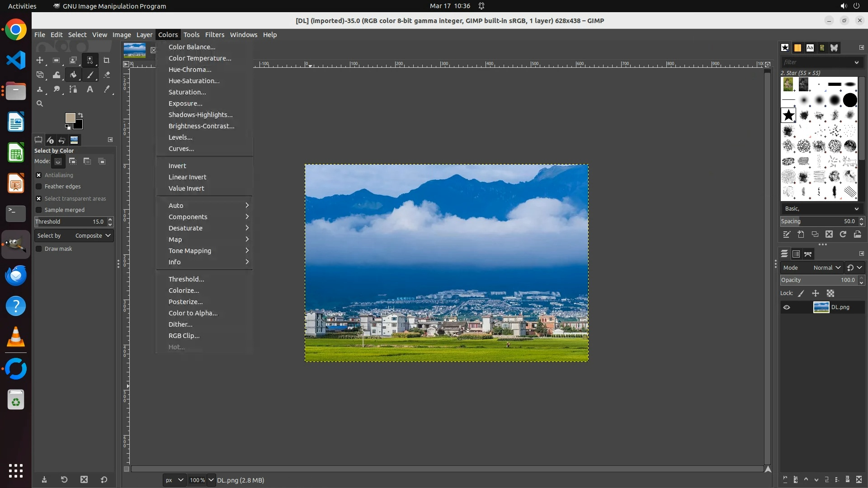
Task: Enable the Draw mask checkbox
Action: 39,249
